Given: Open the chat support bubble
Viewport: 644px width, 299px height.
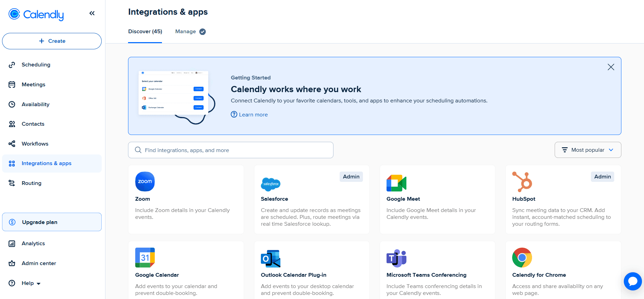Looking at the screenshot, I should 633,281.
